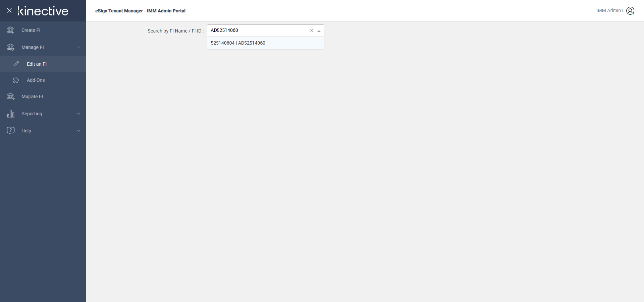Collapse the FI search dropdown arrow
This screenshot has height=302, width=644.
[319, 31]
